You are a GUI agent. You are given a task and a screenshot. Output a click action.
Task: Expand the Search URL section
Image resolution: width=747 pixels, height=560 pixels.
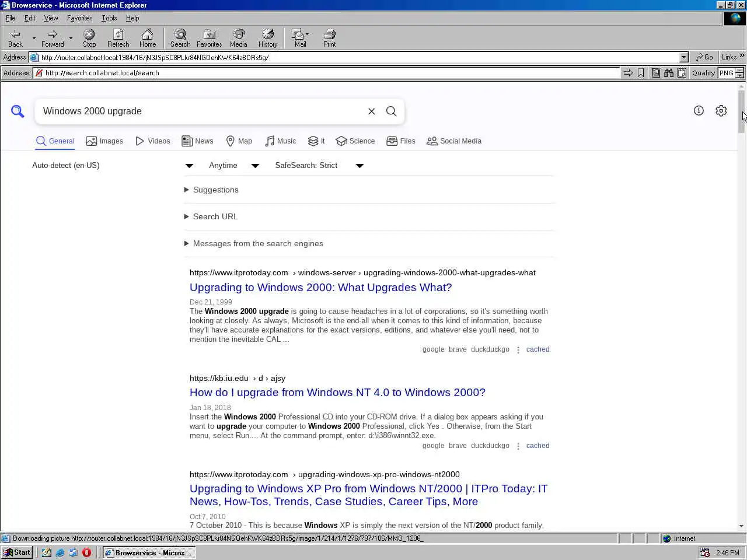211,216
